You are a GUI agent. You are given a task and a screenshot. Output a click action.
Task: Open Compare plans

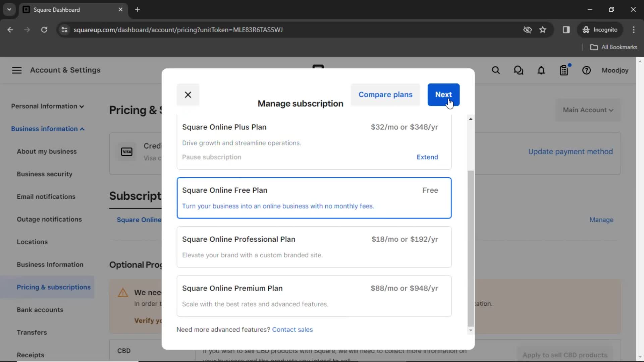click(x=385, y=95)
